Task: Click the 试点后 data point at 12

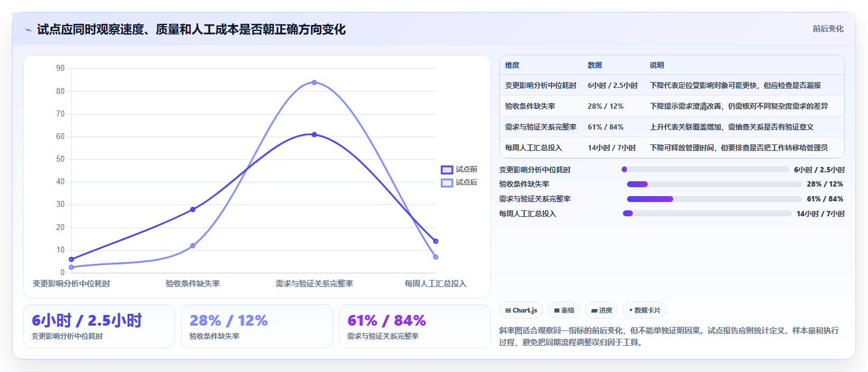Action: pos(193,245)
